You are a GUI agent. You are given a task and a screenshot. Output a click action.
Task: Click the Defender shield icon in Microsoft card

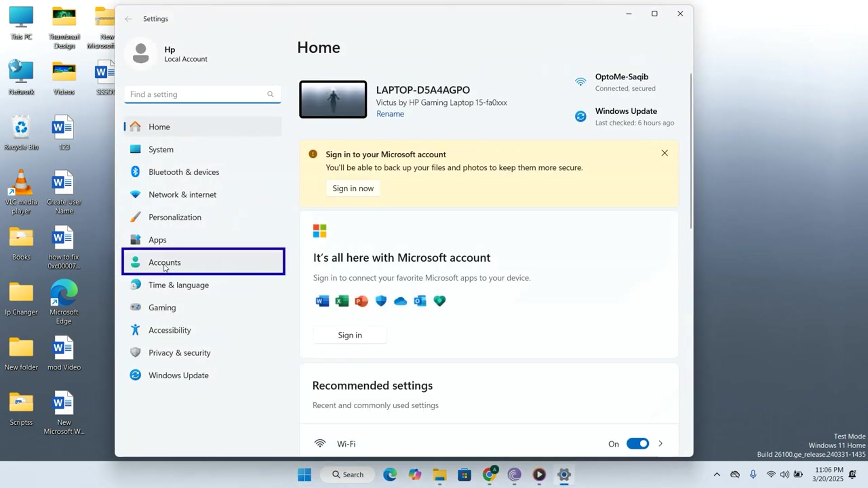tap(381, 301)
